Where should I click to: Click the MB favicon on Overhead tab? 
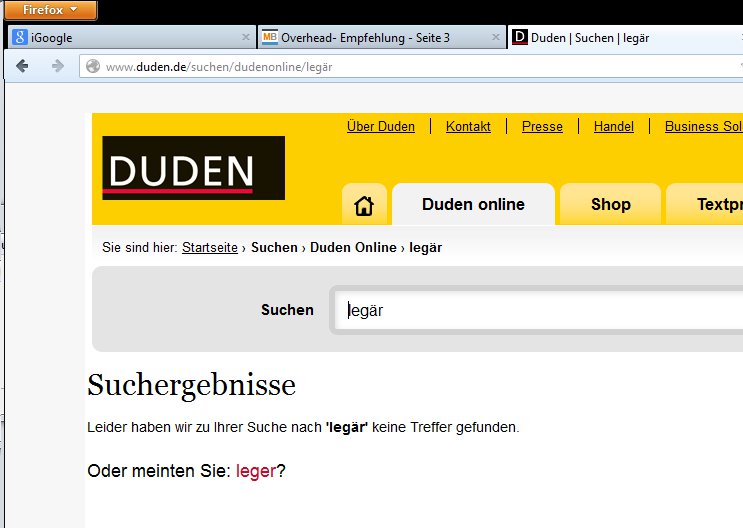(270, 37)
